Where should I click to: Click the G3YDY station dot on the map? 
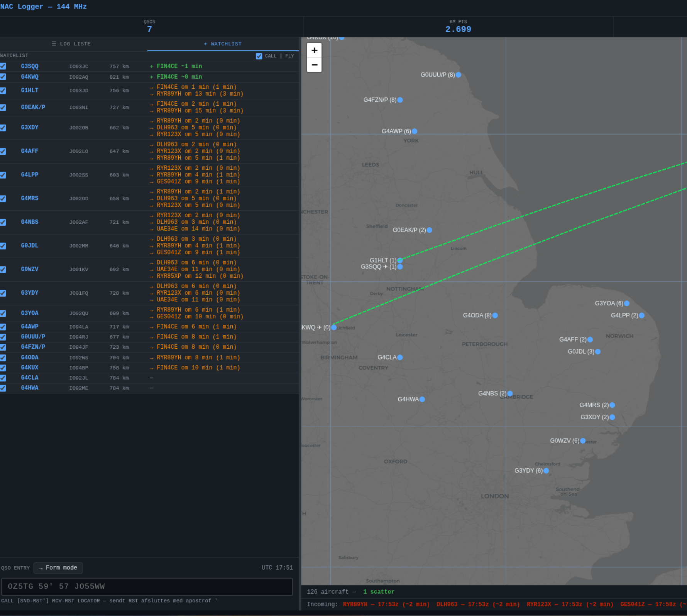tap(546, 471)
